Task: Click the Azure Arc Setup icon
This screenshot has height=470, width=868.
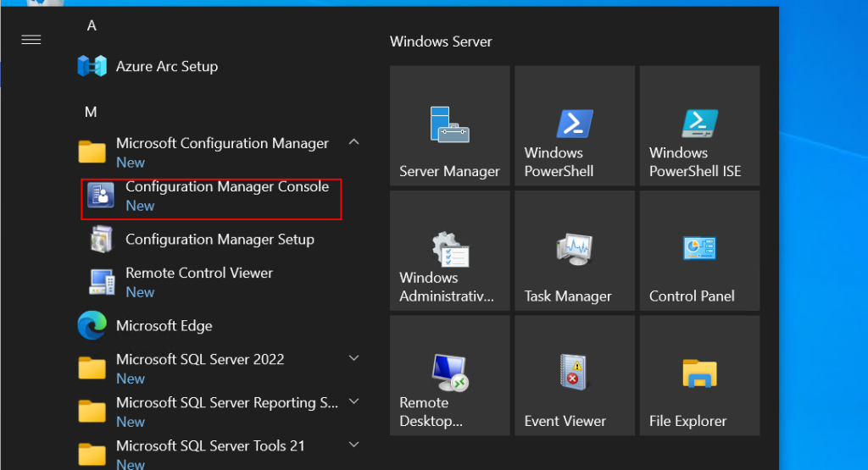Action: [92, 66]
